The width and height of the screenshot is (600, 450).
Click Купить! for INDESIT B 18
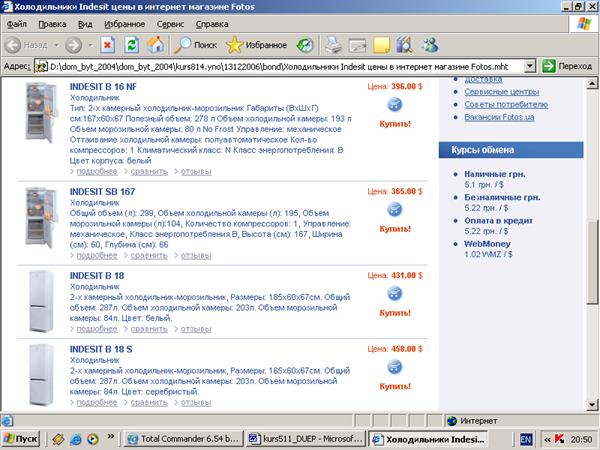[x=395, y=312]
